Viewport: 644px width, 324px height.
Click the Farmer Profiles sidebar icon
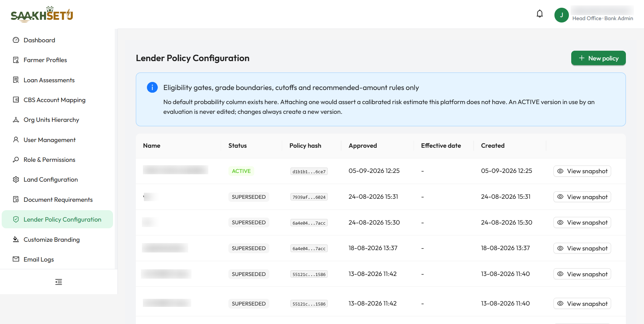point(16,60)
